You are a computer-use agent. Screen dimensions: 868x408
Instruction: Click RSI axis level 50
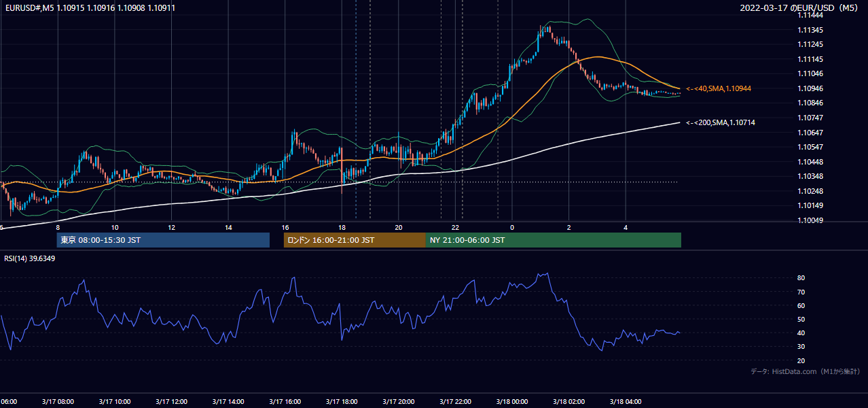pyautogui.click(x=801, y=319)
